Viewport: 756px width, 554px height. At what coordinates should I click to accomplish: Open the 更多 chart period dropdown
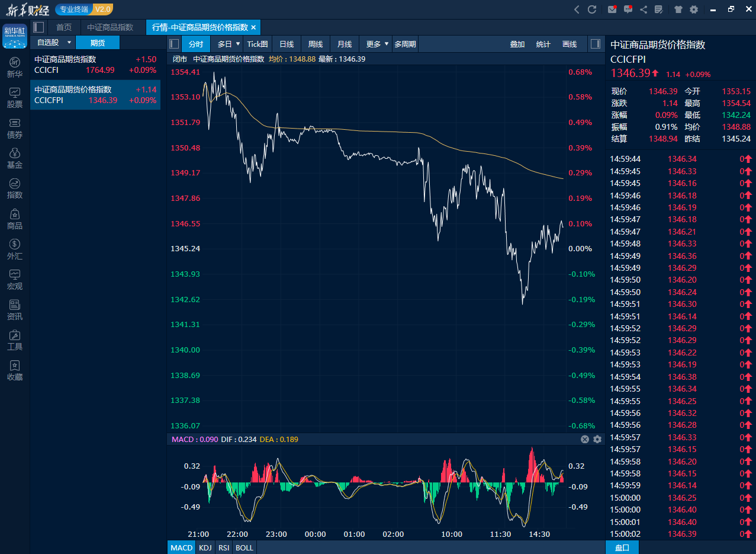[x=374, y=43]
